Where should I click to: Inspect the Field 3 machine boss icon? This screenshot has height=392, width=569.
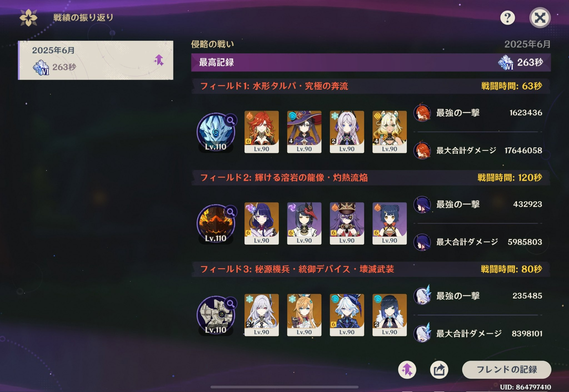216,315
